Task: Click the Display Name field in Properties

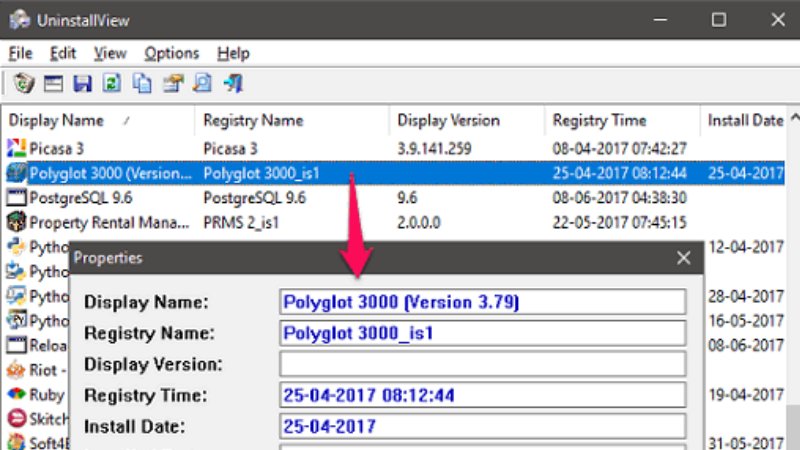Action: pyautogui.click(x=482, y=302)
